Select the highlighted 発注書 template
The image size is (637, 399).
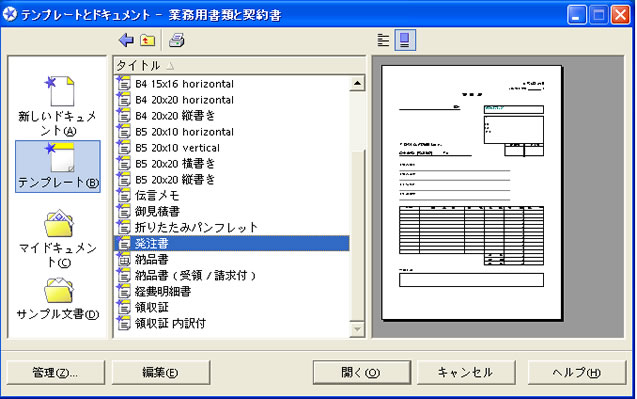point(232,243)
